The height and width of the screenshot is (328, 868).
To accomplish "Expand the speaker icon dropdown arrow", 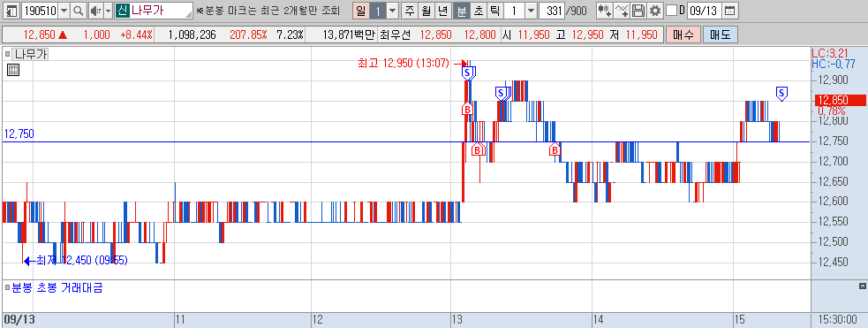I will [x=108, y=10].
